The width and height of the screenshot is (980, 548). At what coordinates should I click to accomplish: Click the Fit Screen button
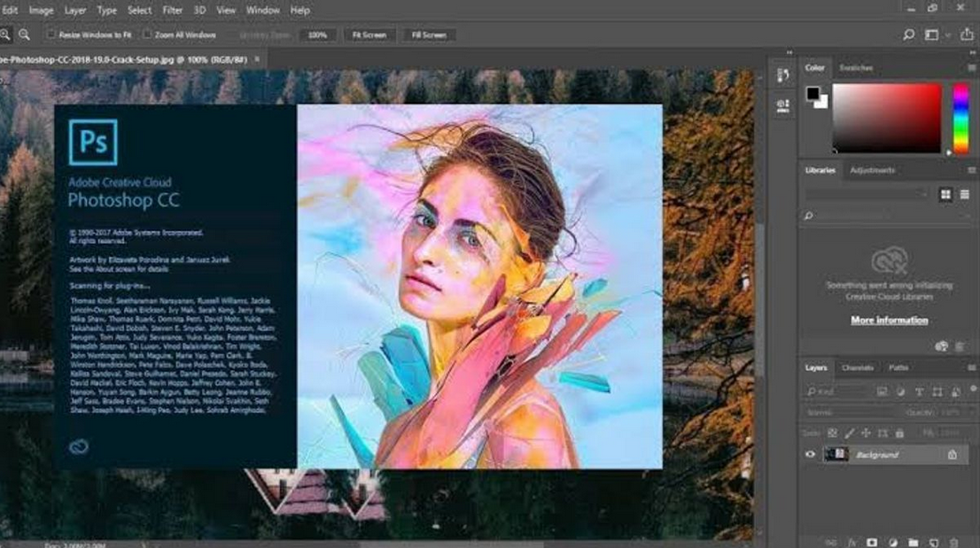369,35
